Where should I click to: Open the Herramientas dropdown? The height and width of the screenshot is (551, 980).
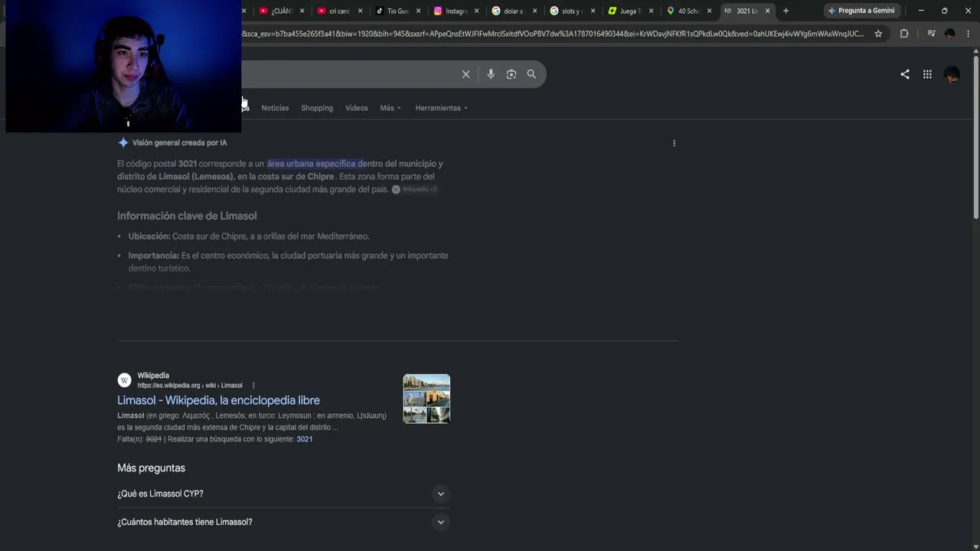click(x=441, y=108)
